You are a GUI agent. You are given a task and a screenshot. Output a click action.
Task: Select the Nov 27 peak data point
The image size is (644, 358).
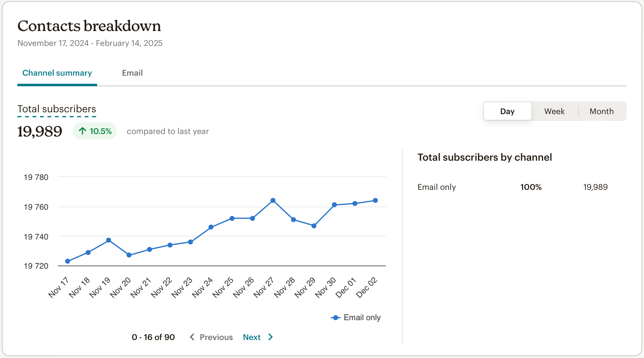(273, 200)
